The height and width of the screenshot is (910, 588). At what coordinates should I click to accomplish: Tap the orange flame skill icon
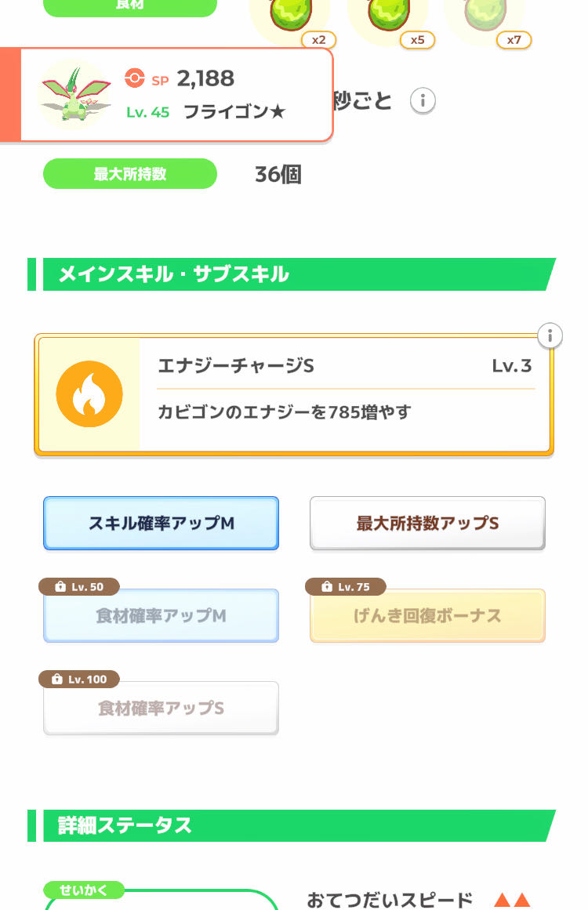[x=89, y=394]
